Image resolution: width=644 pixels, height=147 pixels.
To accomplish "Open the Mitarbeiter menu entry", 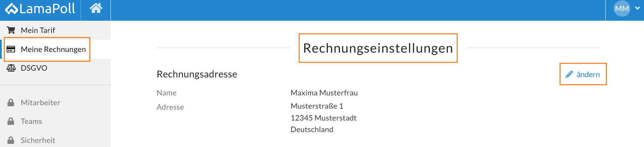I will [41, 103].
